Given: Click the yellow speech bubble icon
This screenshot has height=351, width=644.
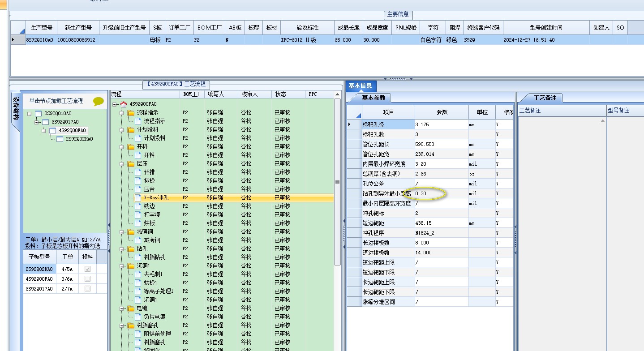Looking at the screenshot, I should pyautogui.click(x=98, y=102).
